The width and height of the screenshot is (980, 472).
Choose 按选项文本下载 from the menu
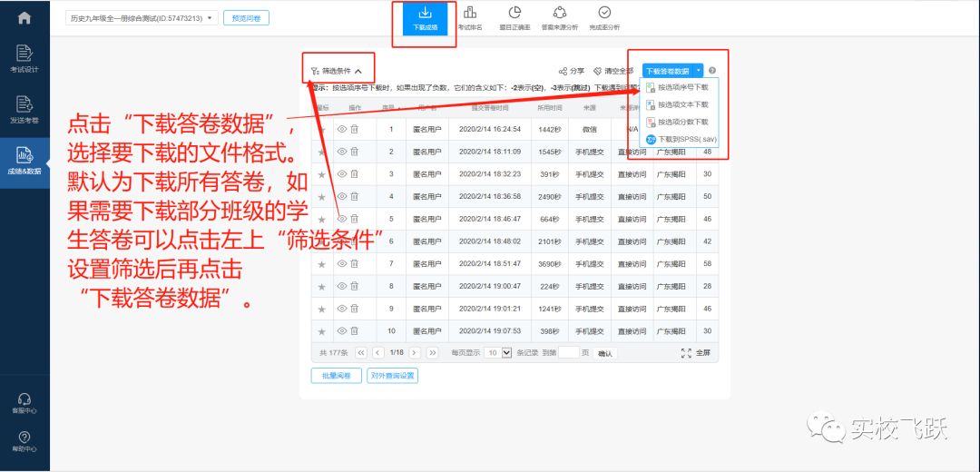pyautogui.click(x=678, y=105)
